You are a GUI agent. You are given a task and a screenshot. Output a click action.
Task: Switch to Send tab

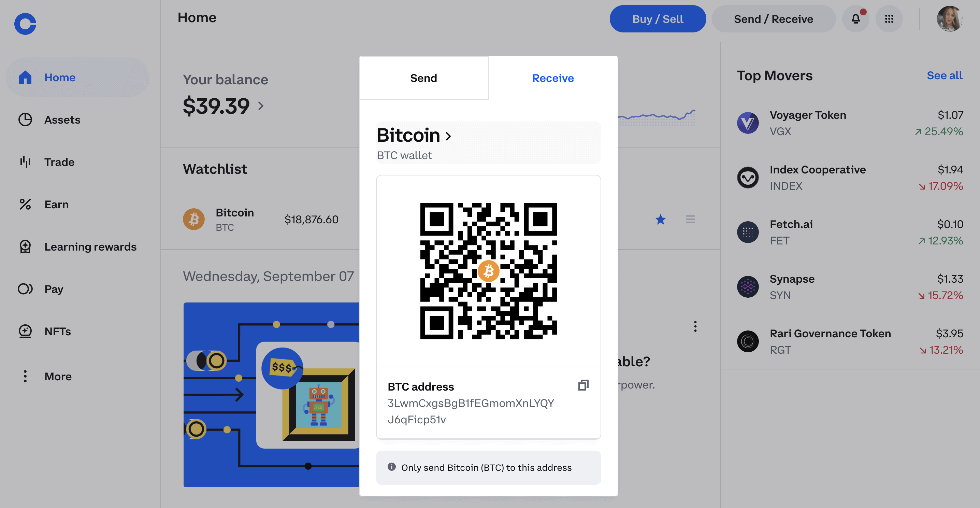coord(424,78)
